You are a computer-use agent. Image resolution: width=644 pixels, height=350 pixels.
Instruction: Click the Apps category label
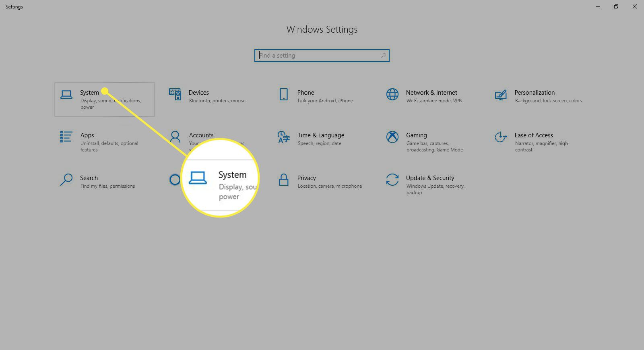(87, 135)
